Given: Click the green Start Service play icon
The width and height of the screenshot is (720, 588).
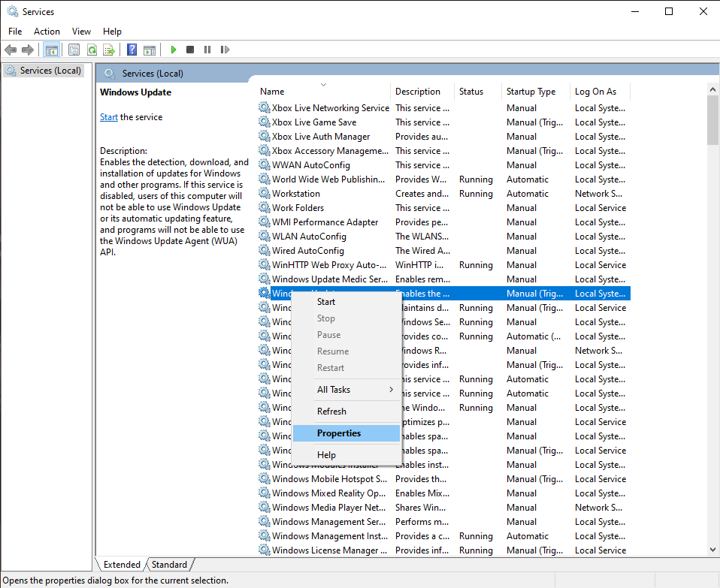Looking at the screenshot, I should (174, 50).
